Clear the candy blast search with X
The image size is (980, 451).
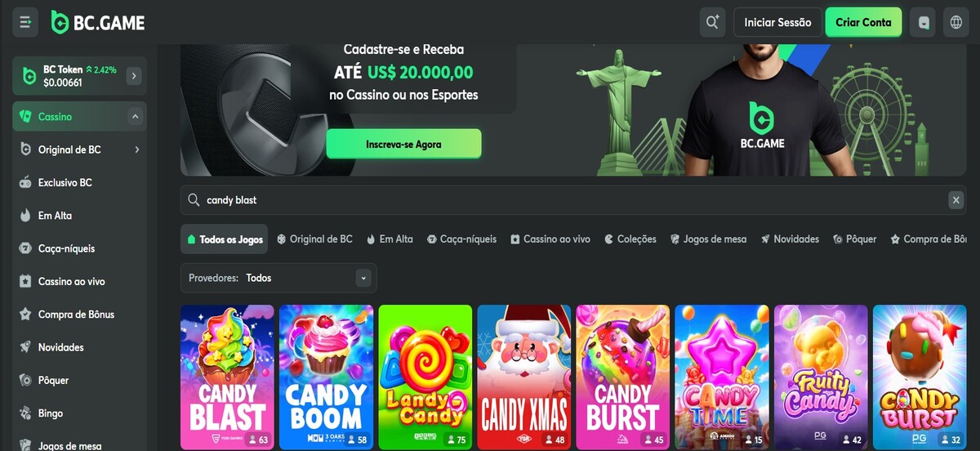coord(955,200)
